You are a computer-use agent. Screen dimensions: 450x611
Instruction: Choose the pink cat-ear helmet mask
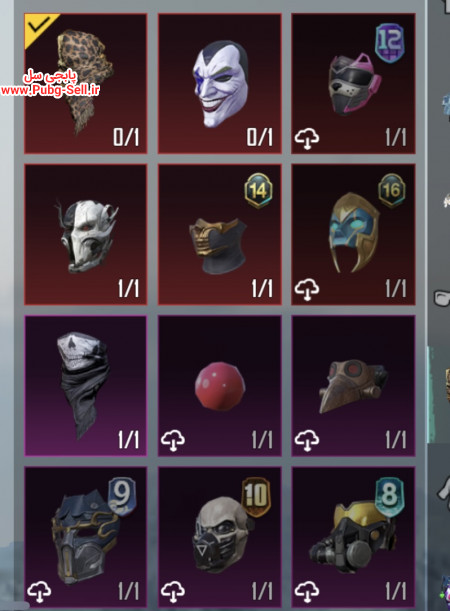(x=353, y=83)
